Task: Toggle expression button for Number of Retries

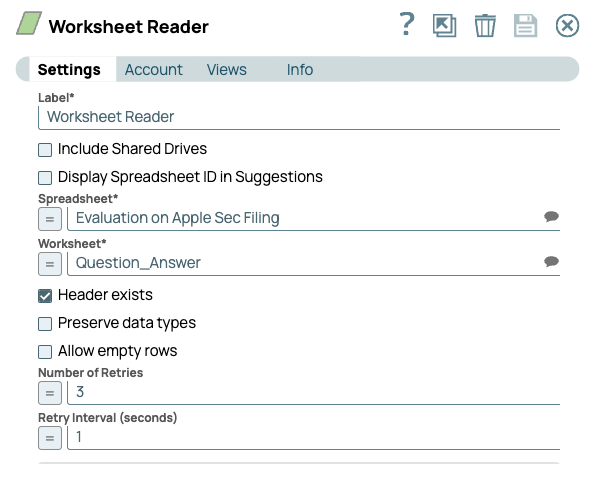Action: click(50, 393)
